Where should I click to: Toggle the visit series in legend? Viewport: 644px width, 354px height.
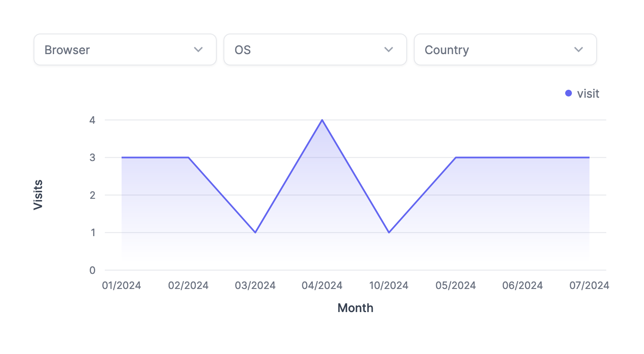[x=582, y=94]
